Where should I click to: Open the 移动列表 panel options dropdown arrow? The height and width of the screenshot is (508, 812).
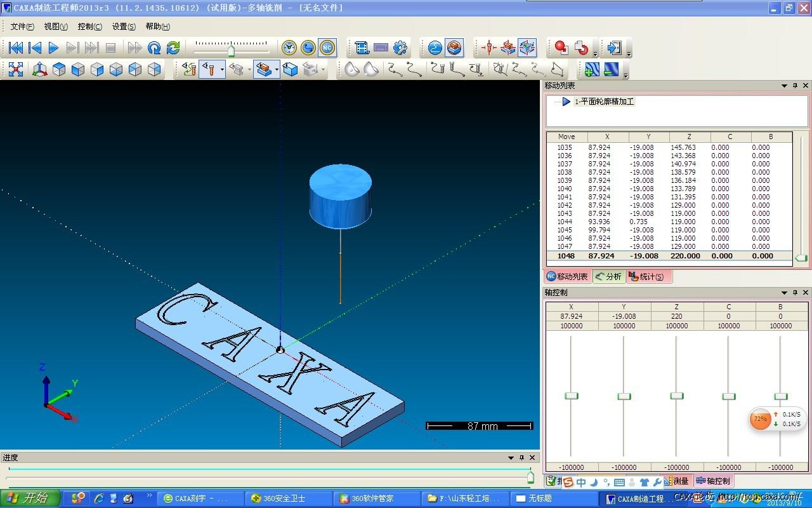point(784,86)
